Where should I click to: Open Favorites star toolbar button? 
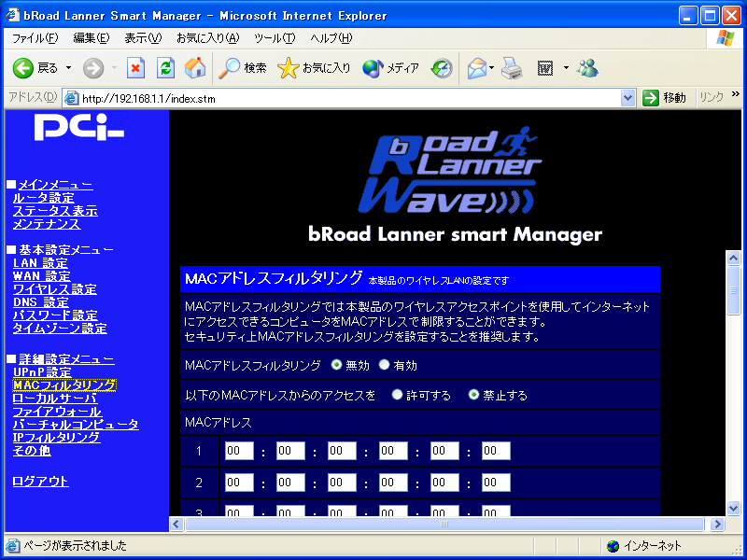pyautogui.click(x=314, y=68)
